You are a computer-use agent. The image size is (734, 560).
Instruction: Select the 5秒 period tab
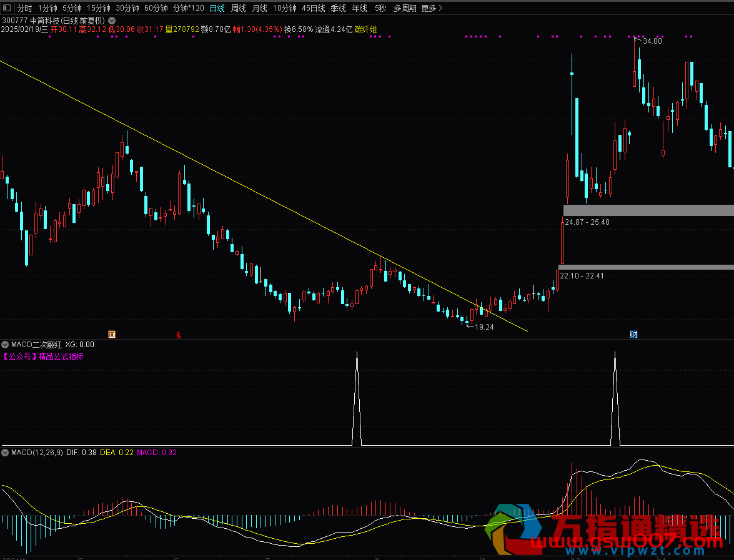pos(380,8)
